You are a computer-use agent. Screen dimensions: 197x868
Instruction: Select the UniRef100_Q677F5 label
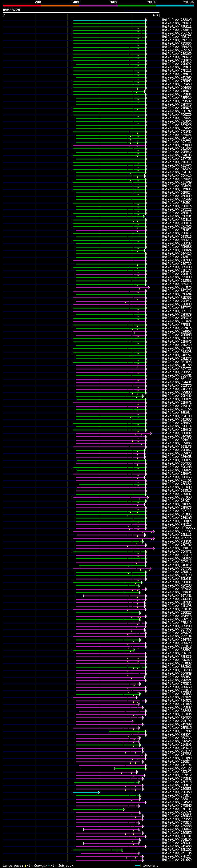[x=177, y=538]
